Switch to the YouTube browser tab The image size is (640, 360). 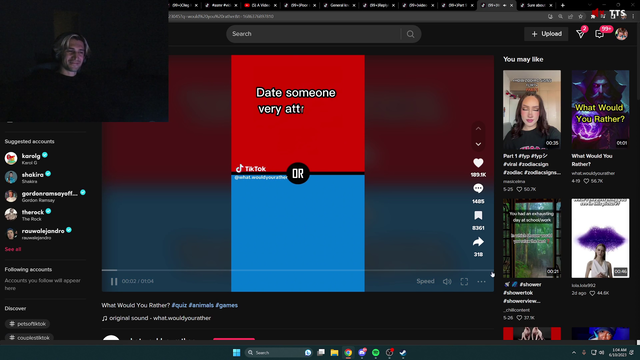point(260,5)
